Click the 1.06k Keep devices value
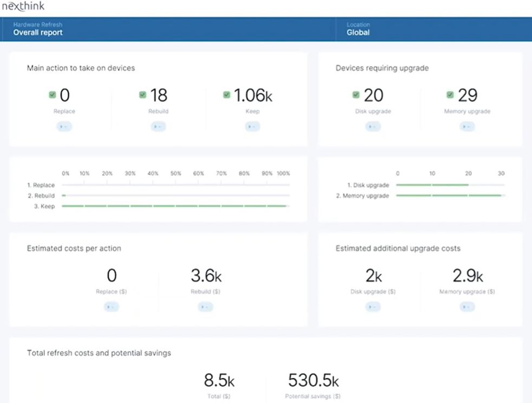Viewport: 532px width, 403px height. click(x=252, y=96)
